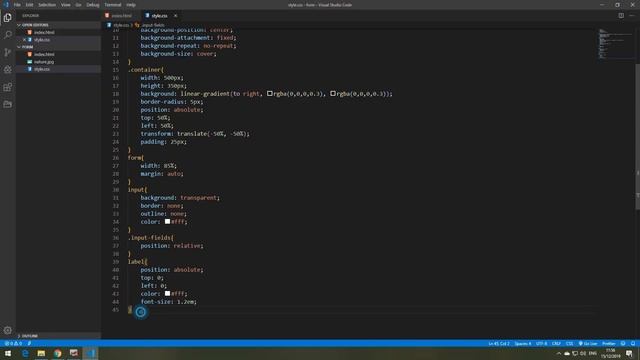Open the Manage gear in activity bar

(8, 330)
